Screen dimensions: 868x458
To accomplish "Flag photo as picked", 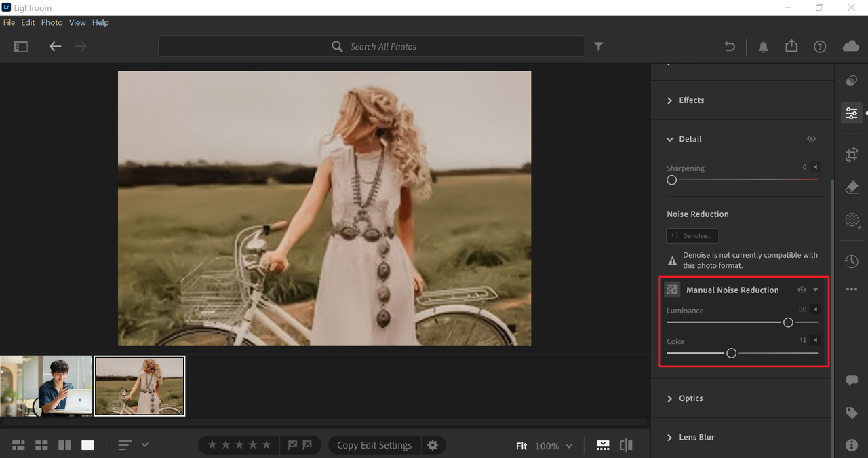I will 292,445.
